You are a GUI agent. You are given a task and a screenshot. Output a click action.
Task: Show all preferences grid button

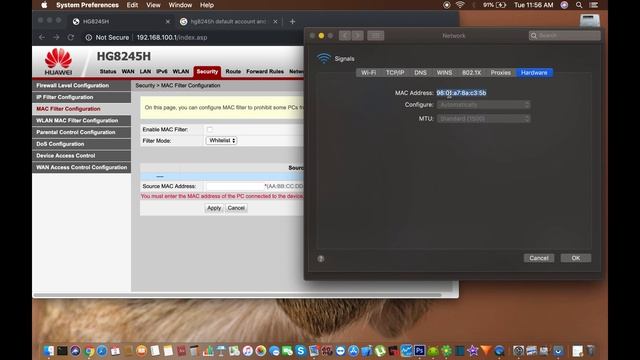pos(376,36)
